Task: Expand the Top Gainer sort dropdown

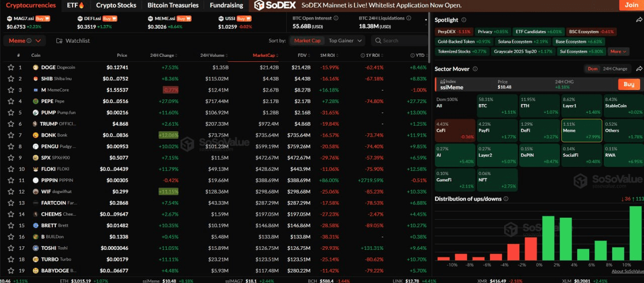Action: [345, 41]
